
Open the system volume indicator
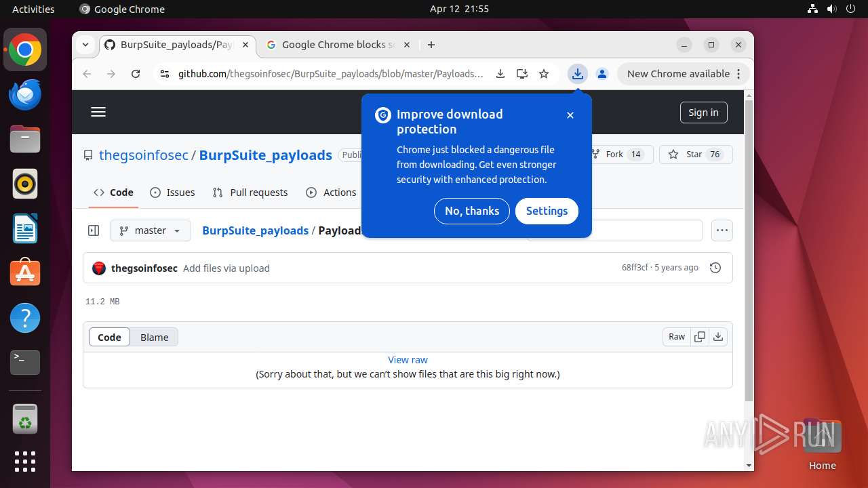click(x=832, y=9)
